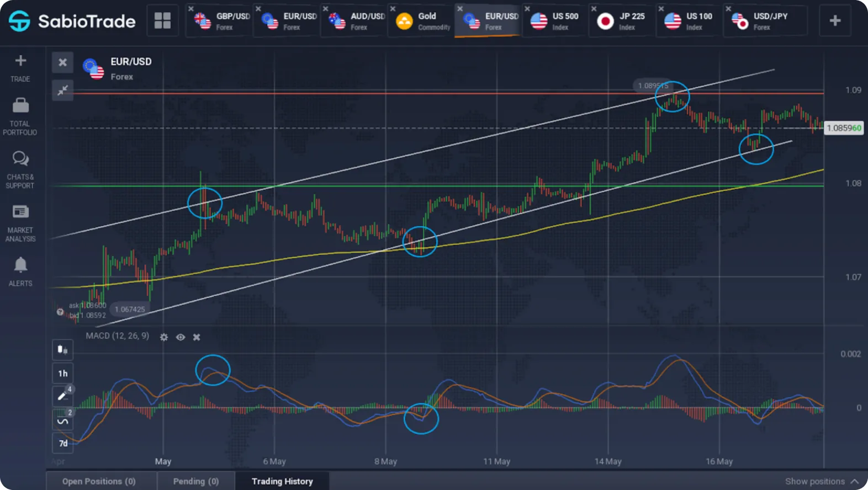Viewport: 868px width, 490px height.
Task: Open Market Analysis news icon
Action: pos(20,211)
